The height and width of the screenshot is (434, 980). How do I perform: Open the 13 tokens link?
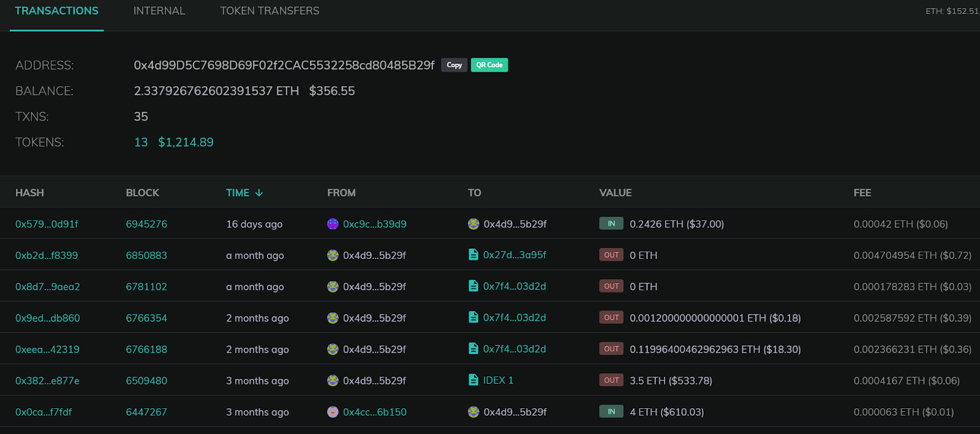[141, 142]
